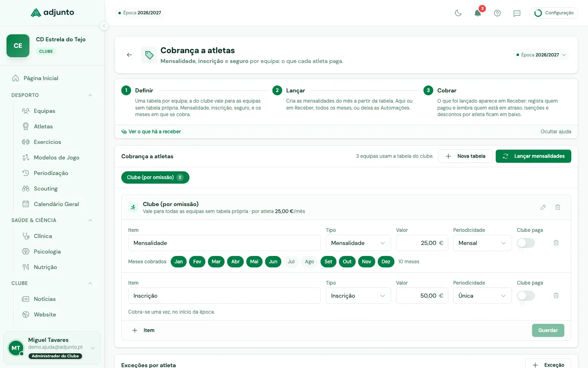
Task: Click the CE club avatar
Action: point(18,46)
